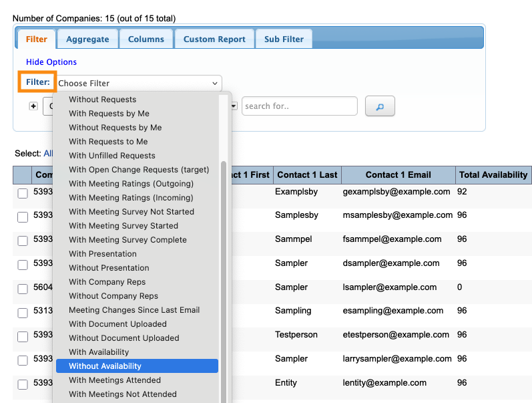Open the Sub Filter tab

pos(284,39)
